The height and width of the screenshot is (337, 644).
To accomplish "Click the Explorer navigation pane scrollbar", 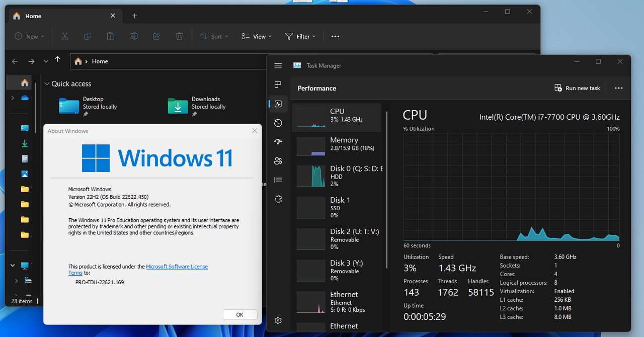I will click(x=36, y=108).
